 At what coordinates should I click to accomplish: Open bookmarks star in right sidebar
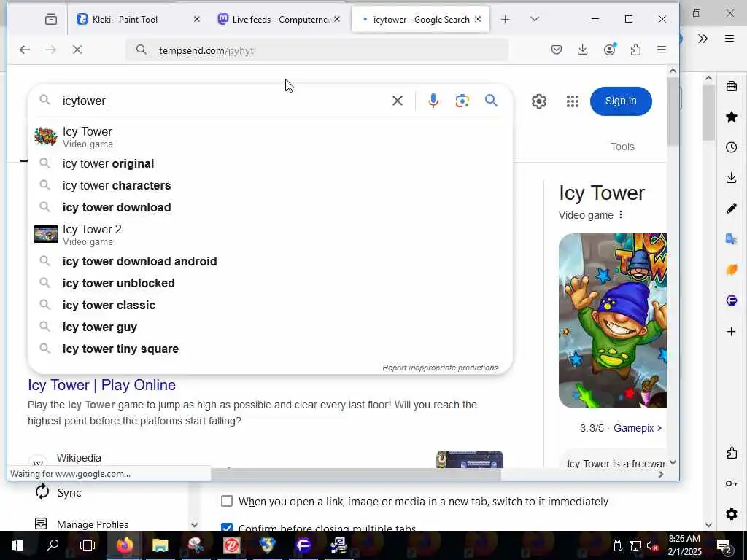click(731, 117)
